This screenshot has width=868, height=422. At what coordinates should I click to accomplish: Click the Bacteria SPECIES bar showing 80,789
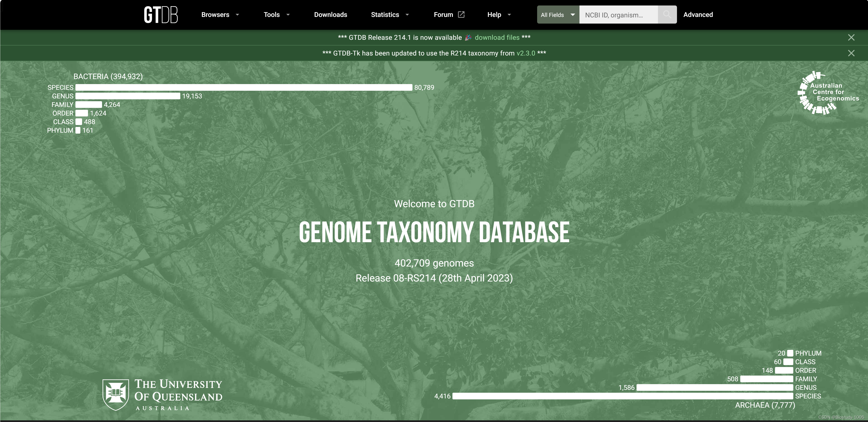(x=244, y=87)
